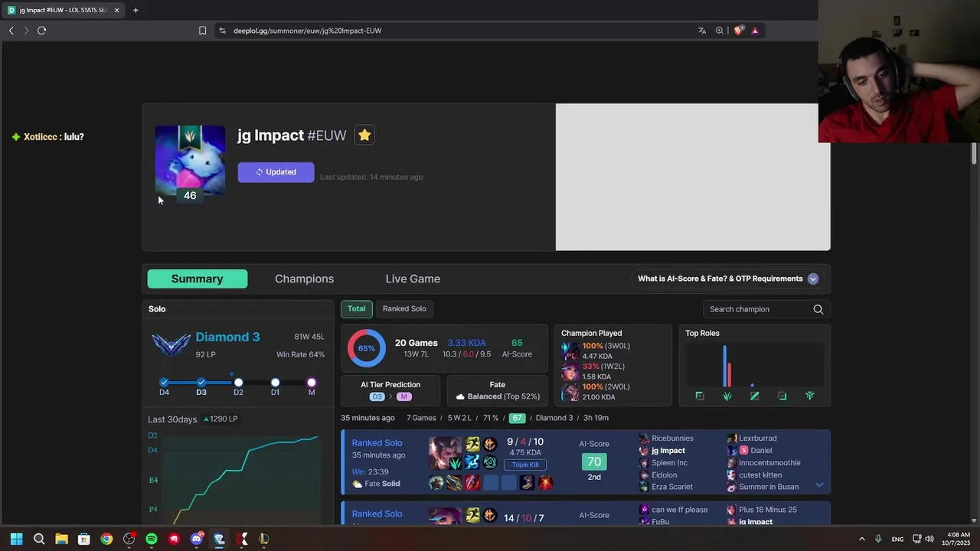Open a new browser tab
The width and height of the screenshot is (980, 551).
click(x=136, y=10)
